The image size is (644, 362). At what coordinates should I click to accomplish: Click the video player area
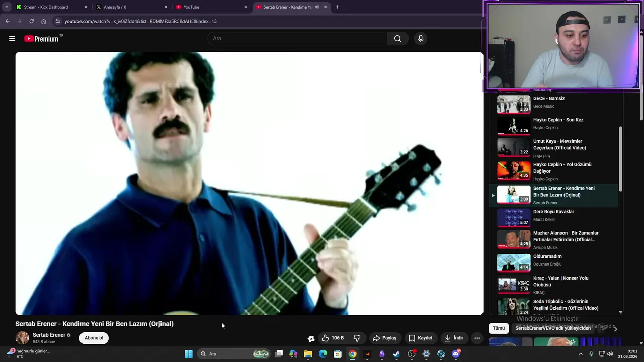pyautogui.click(x=249, y=184)
